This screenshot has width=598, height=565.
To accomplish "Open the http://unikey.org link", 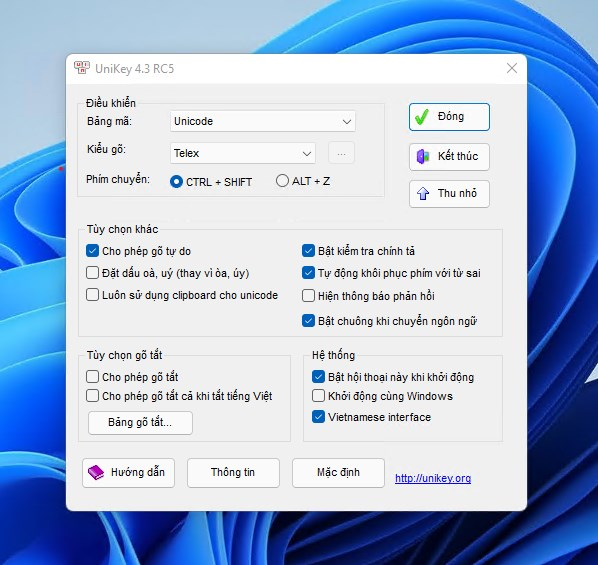I will [x=433, y=478].
